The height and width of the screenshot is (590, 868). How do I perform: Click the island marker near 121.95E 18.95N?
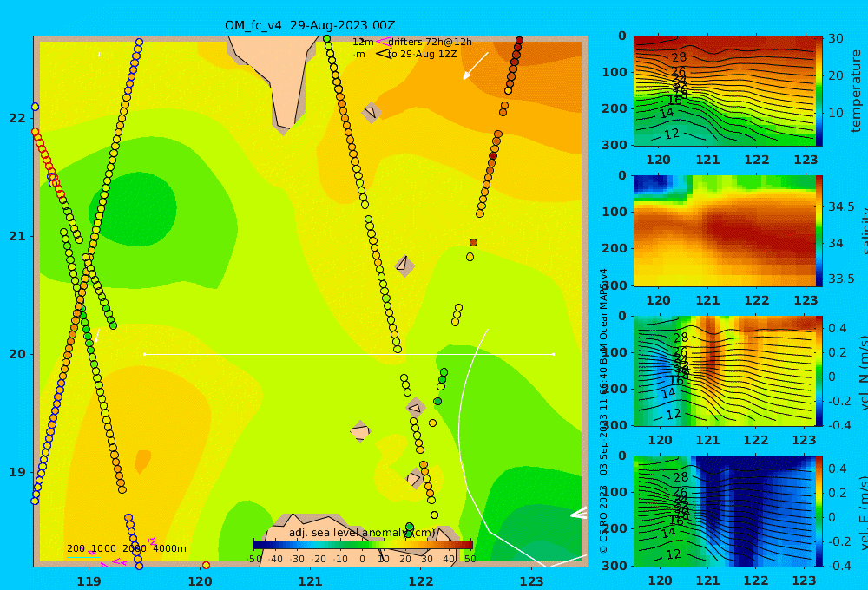click(x=415, y=478)
